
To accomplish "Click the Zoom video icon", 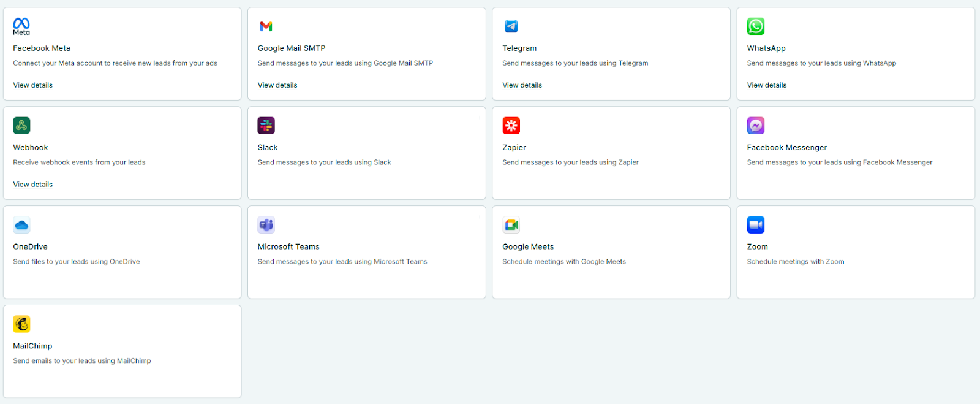I will (755, 225).
